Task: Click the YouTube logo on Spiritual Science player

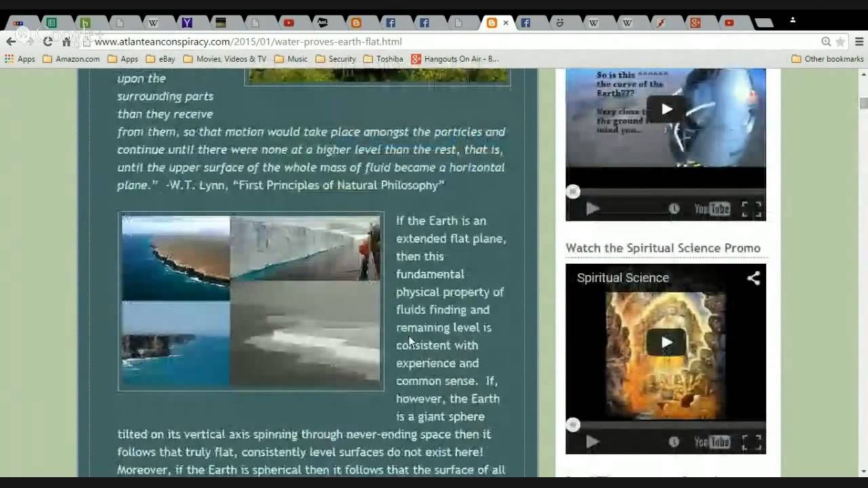Action: click(712, 442)
